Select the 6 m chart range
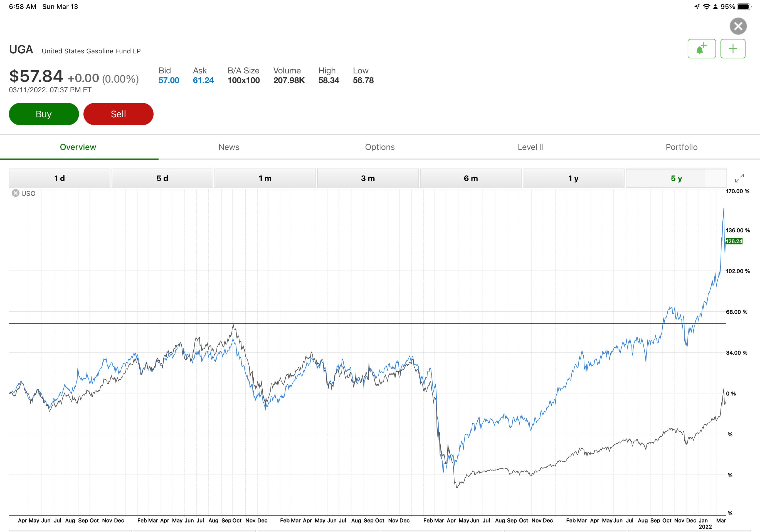 point(471,178)
